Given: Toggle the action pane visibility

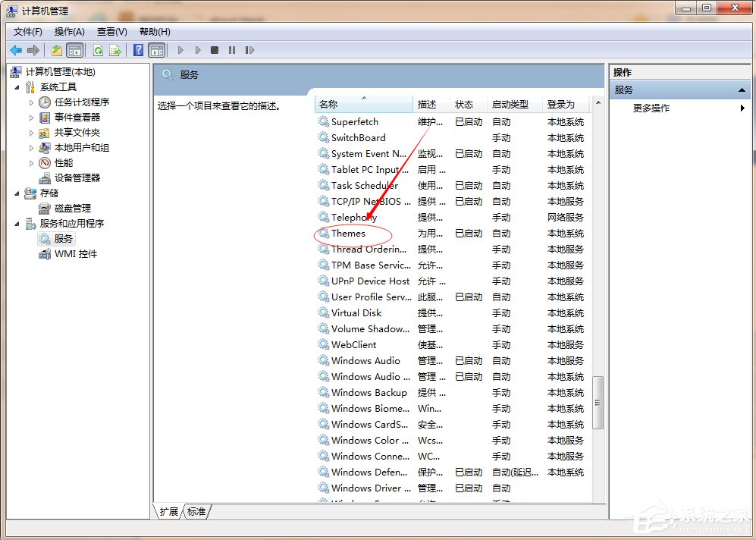Looking at the screenshot, I should [155, 50].
